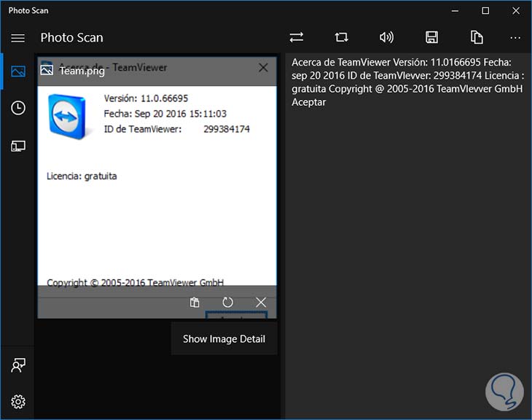Click the X icon below the image

coord(261,302)
